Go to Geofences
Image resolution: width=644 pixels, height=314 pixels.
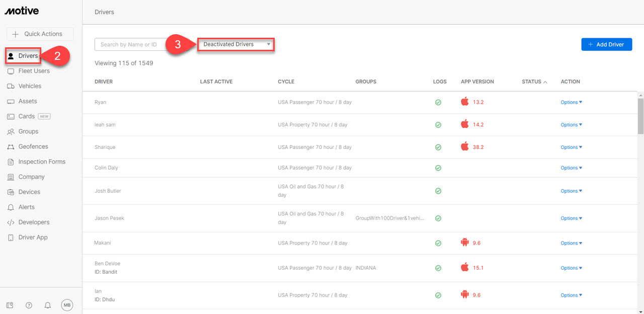coord(33,146)
